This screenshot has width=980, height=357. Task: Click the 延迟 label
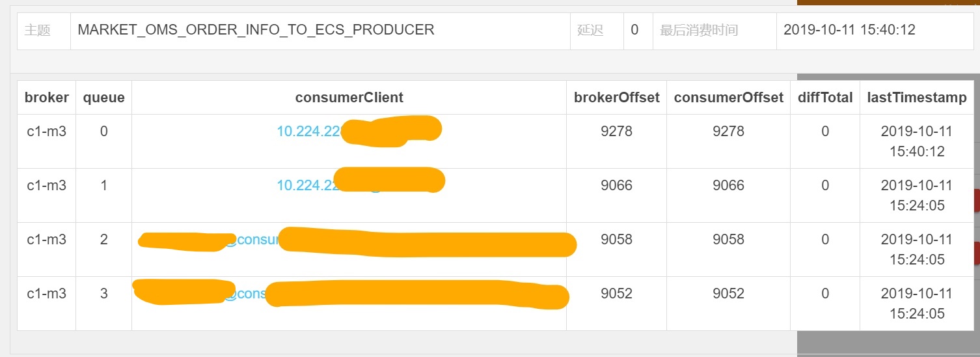(590, 30)
